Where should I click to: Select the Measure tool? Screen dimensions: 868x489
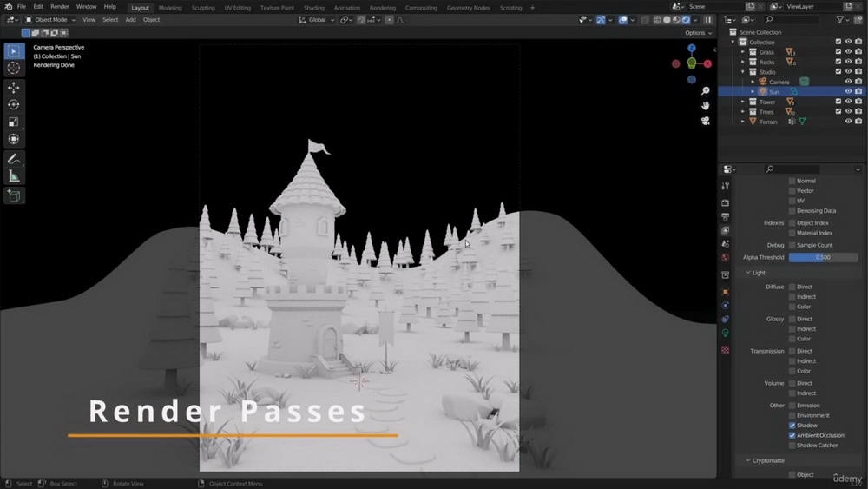pos(14,176)
